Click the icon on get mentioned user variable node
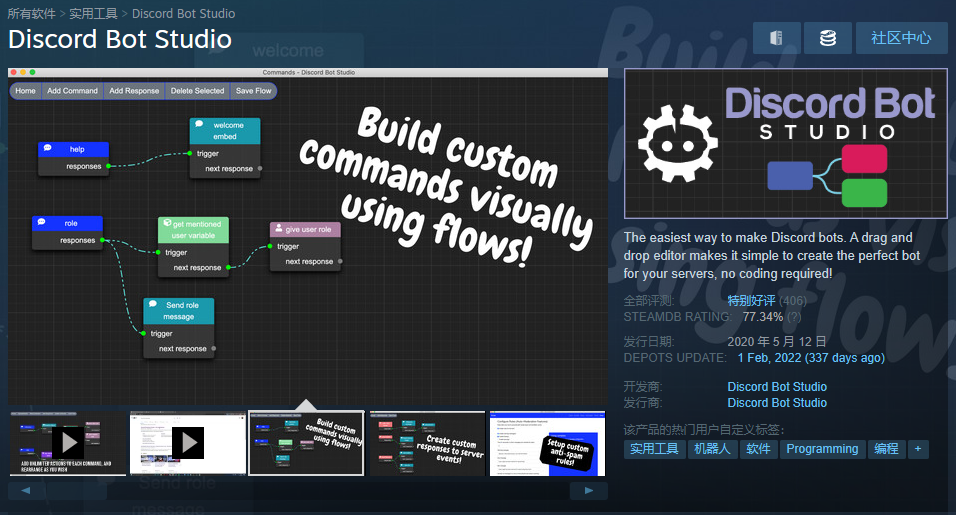956x515 pixels. [x=167, y=223]
